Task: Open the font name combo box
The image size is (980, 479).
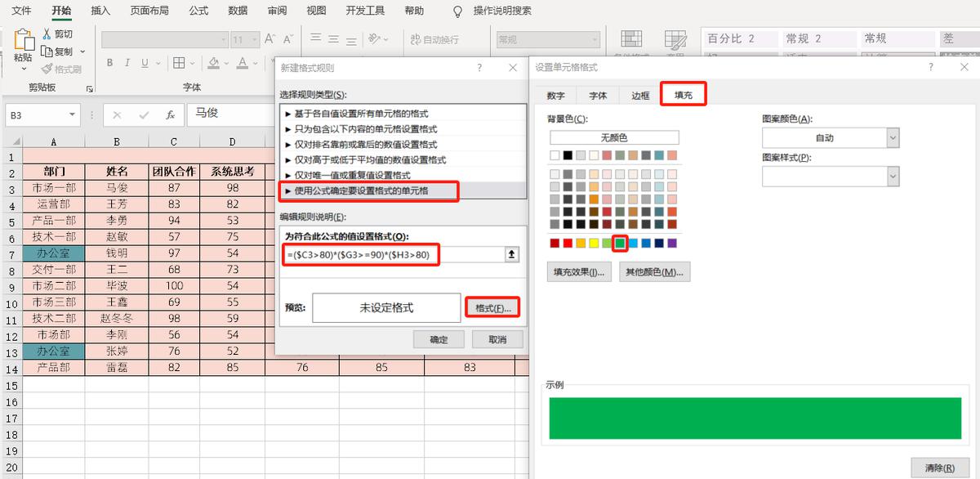Action: pyautogui.click(x=164, y=39)
